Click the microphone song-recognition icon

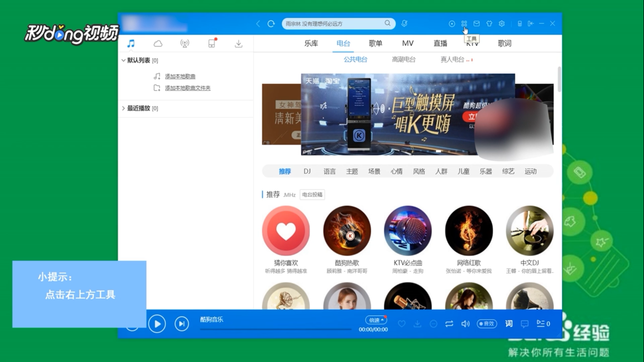404,24
